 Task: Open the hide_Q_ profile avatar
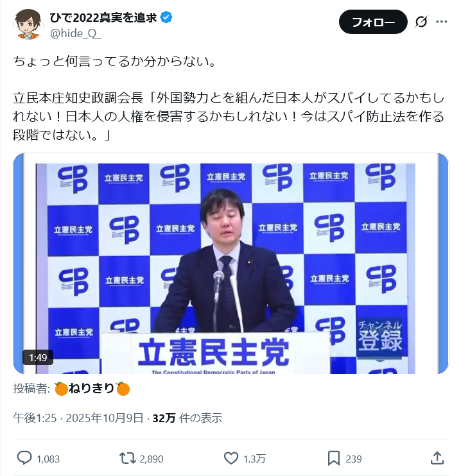(28, 24)
